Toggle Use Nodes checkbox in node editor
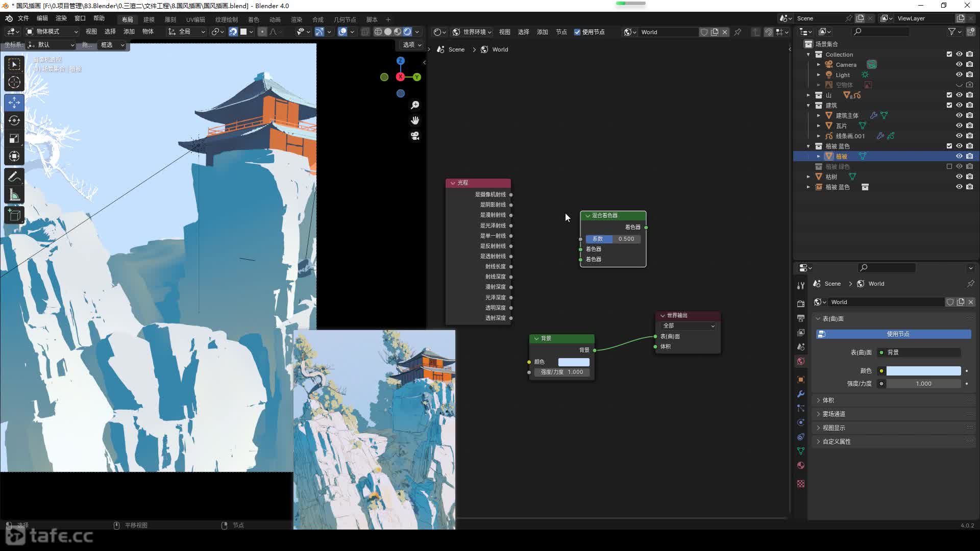The height and width of the screenshot is (551, 980). coord(577,32)
